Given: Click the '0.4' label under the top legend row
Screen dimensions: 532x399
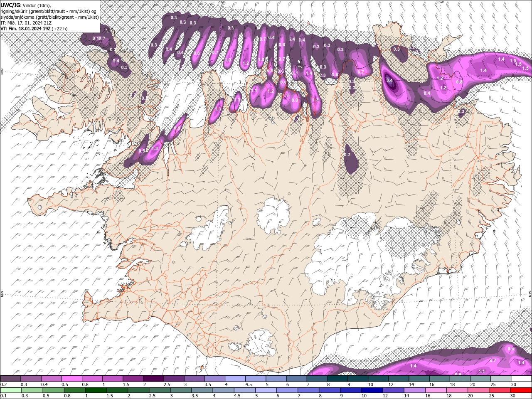Looking at the screenshot, I should point(44,384).
